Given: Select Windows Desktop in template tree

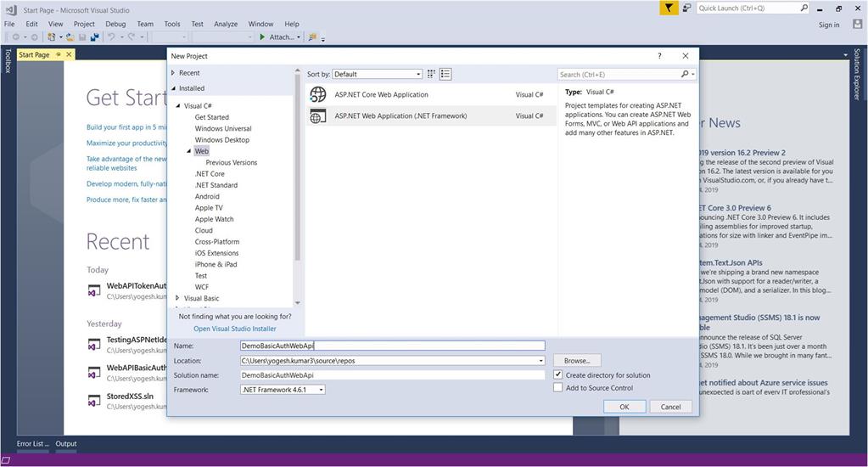Looking at the screenshot, I should [222, 139].
